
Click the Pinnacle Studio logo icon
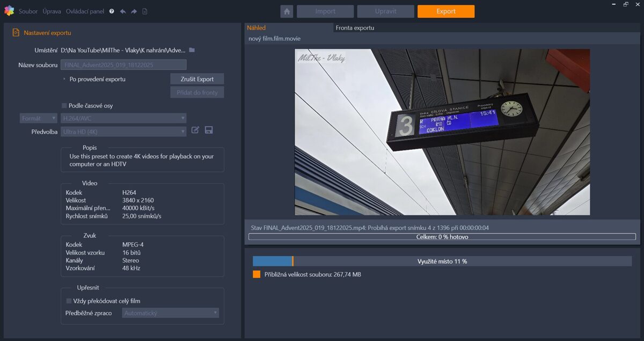[9, 11]
